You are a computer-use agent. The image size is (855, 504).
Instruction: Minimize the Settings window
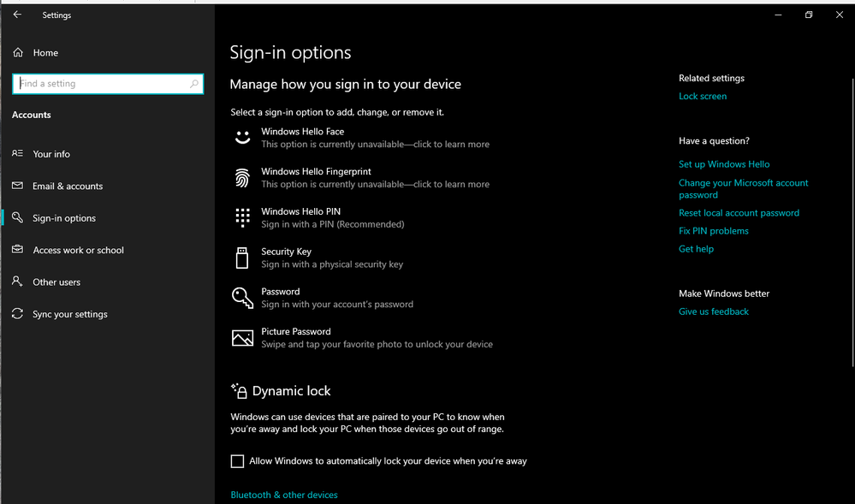(778, 15)
